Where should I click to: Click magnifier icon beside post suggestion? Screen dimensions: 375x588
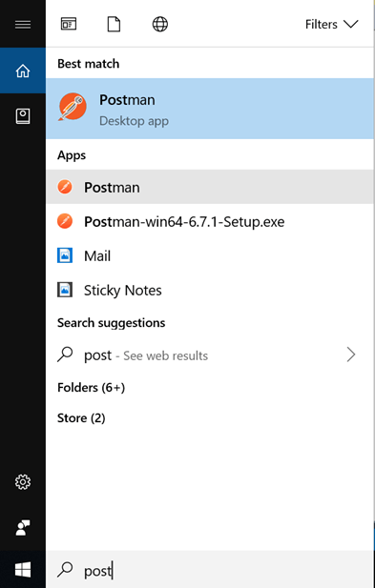pyautogui.click(x=65, y=354)
